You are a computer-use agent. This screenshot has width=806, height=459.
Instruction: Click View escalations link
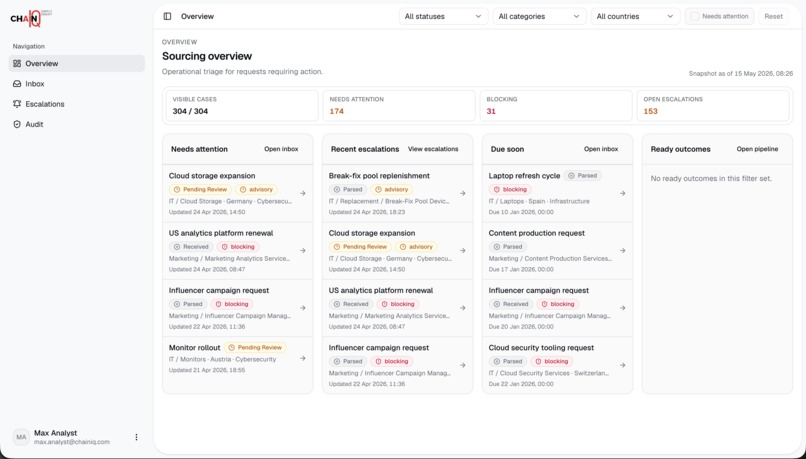pyautogui.click(x=433, y=149)
